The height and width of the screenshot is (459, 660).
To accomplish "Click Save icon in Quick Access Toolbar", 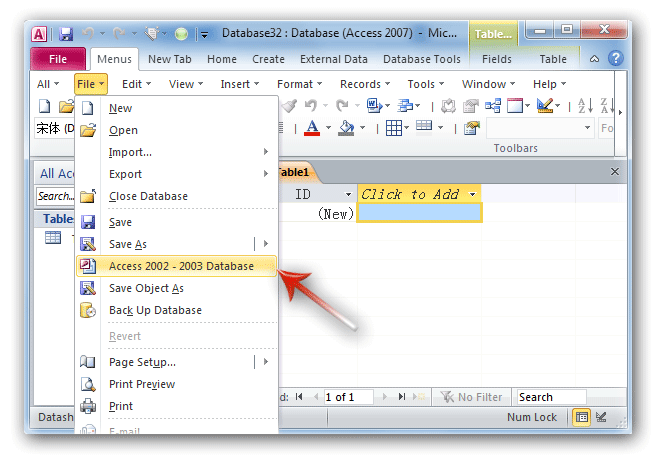I will [66, 34].
